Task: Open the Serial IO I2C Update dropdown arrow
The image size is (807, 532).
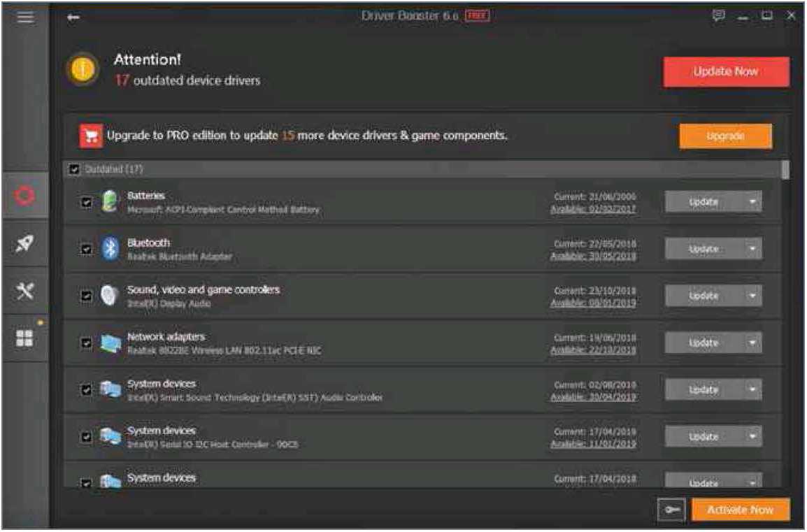Action: click(752, 436)
